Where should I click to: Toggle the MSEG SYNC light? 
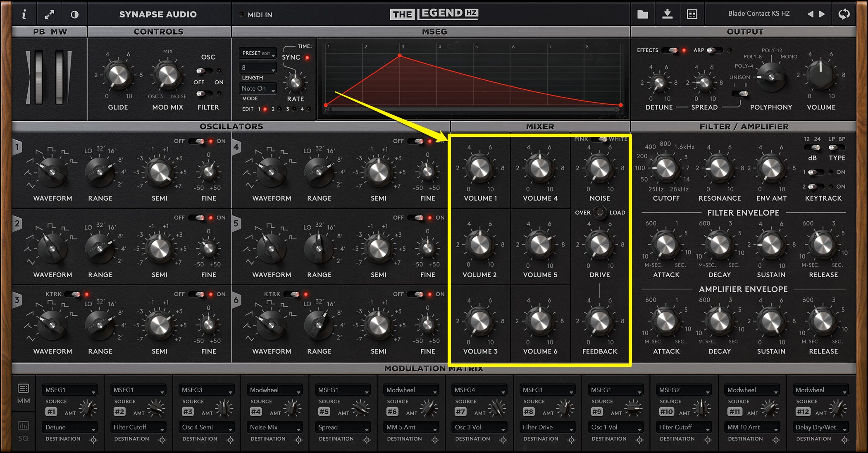[307, 58]
